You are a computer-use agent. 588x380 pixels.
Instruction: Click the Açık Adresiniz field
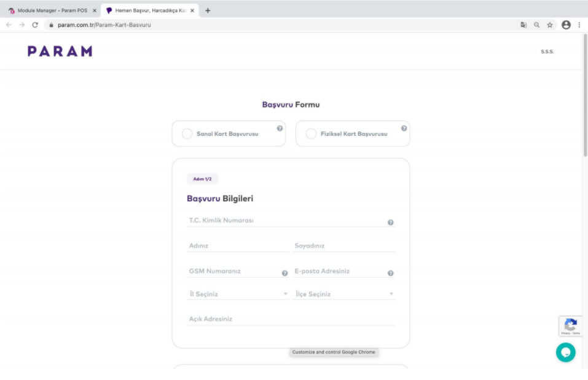(291, 319)
